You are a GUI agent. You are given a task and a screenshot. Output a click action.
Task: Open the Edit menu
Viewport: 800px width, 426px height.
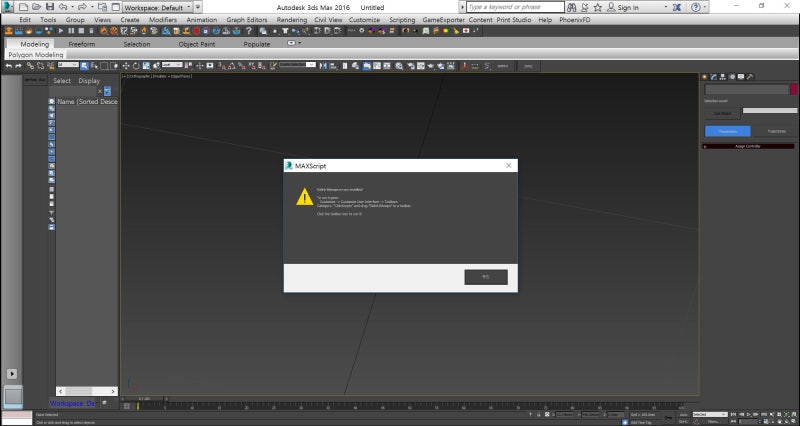25,19
